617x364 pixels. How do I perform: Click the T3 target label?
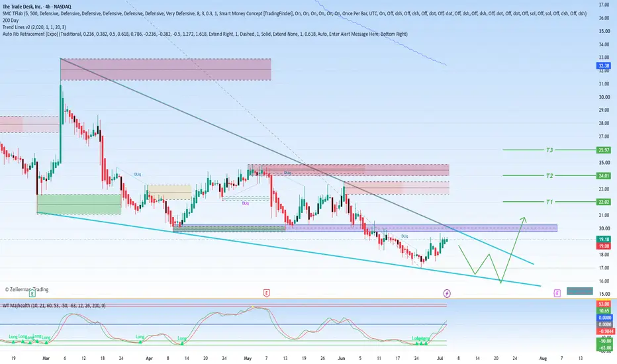549,150
